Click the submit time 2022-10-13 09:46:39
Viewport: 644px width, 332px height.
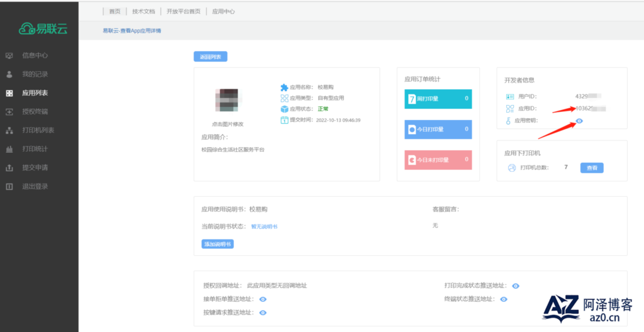click(x=338, y=120)
